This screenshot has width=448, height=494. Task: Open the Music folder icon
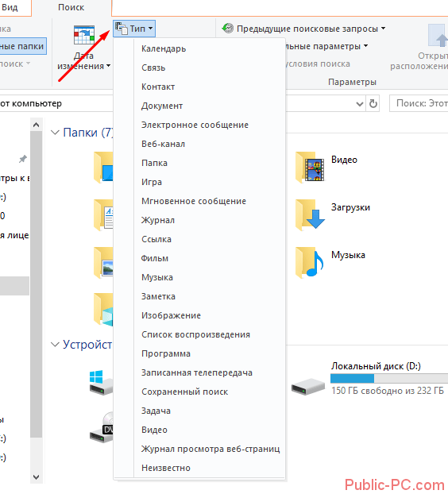pos(310,262)
